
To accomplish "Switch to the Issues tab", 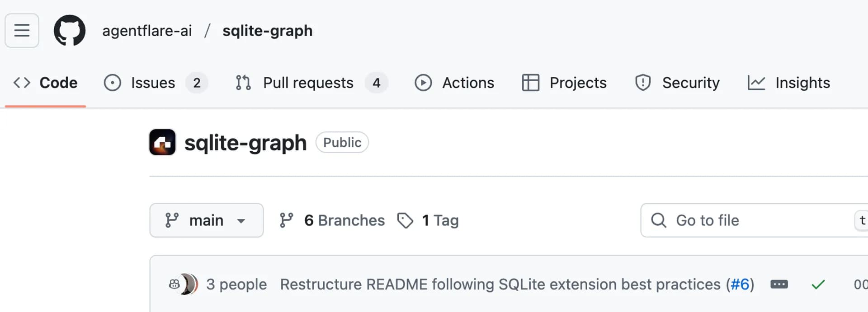I will [x=156, y=83].
